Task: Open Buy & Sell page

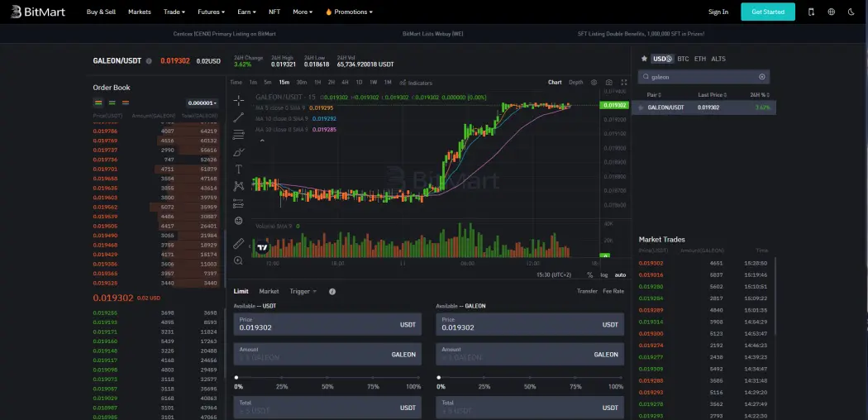Action: (102, 12)
